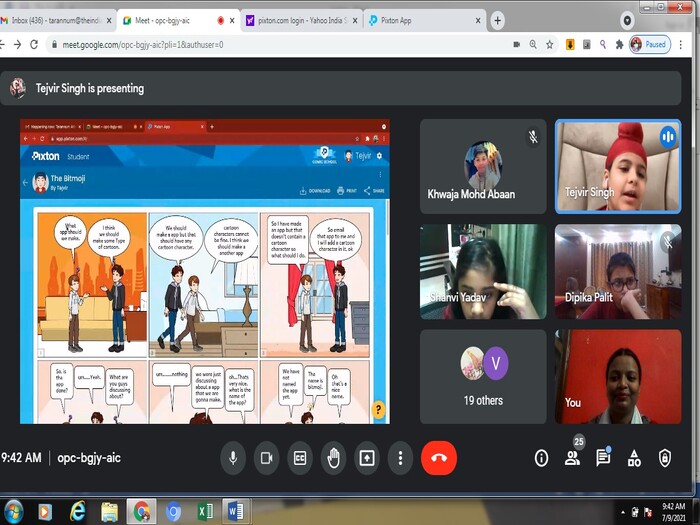This screenshot has height=525, width=700.
Task: Launch Internet Explorer from taskbar
Action: click(x=77, y=512)
